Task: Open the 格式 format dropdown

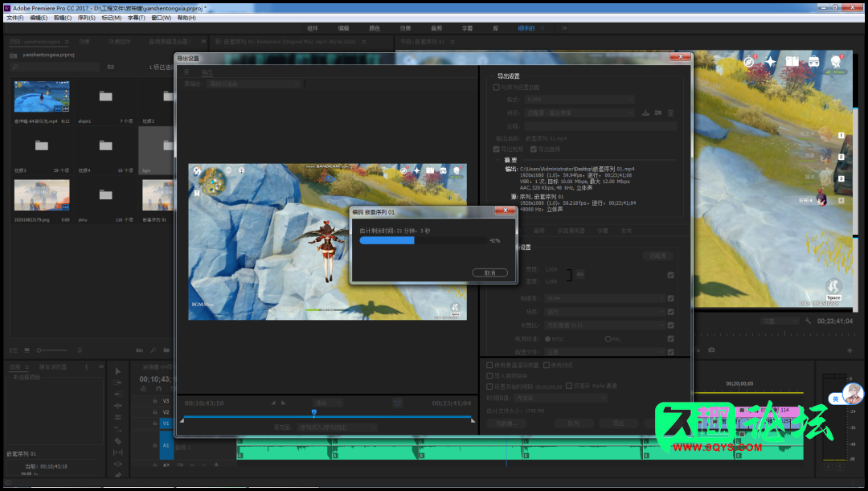Action: coord(579,100)
